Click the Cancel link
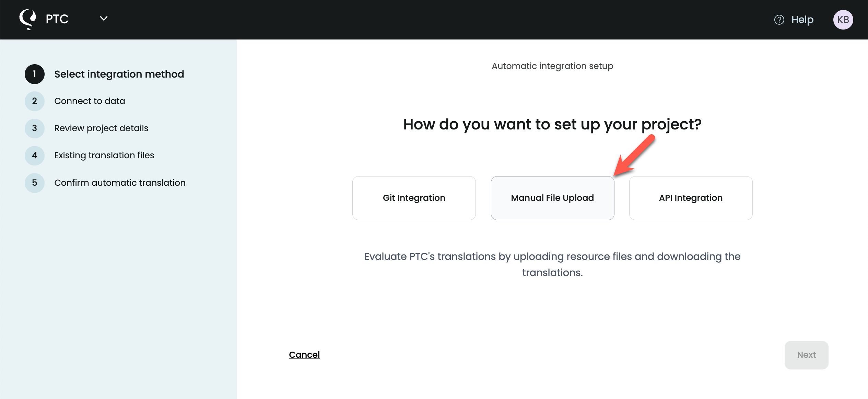Viewport: 868px width, 399px height. [x=304, y=355]
